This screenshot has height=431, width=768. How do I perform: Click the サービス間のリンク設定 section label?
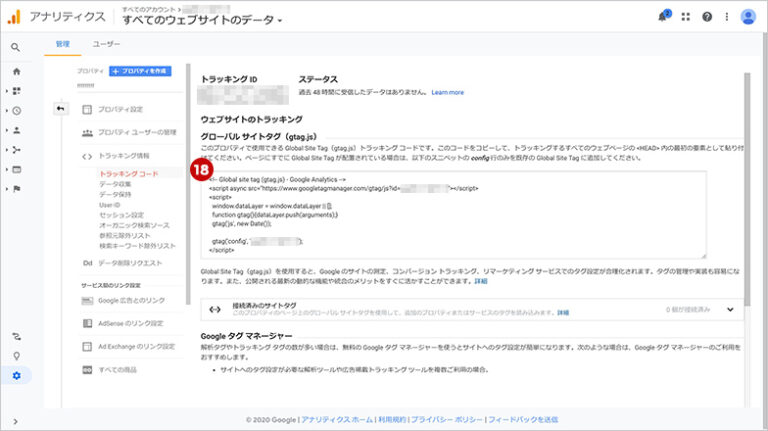point(111,285)
